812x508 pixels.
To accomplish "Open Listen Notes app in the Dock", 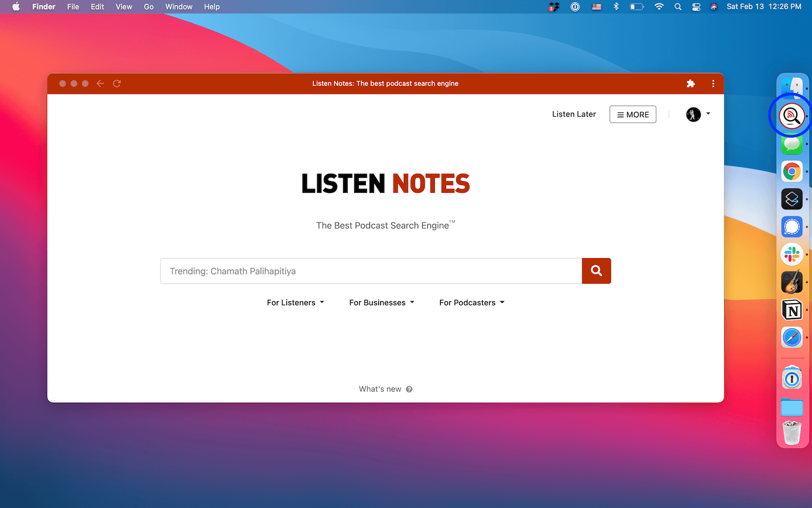I will point(792,116).
